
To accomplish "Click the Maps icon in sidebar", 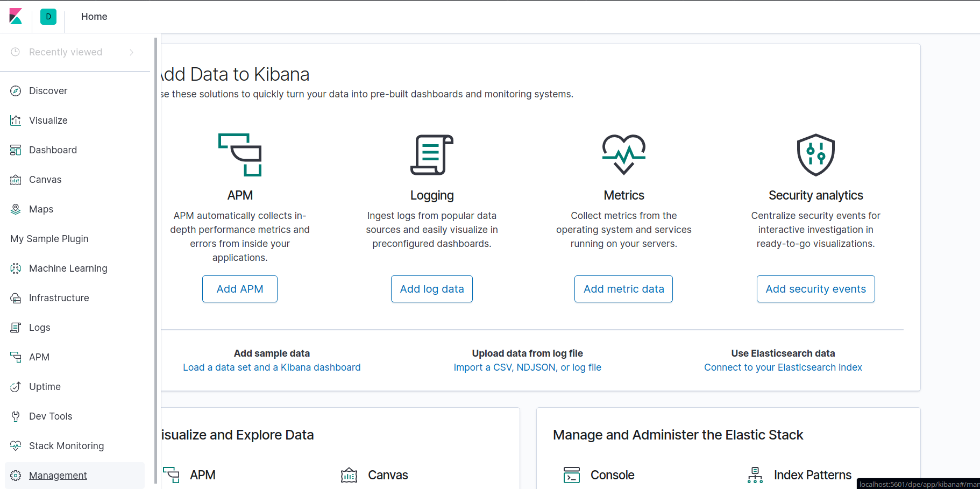I will tap(16, 209).
